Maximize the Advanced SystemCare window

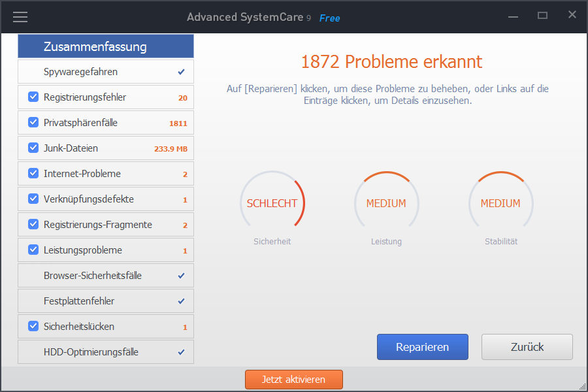(542, 16)
